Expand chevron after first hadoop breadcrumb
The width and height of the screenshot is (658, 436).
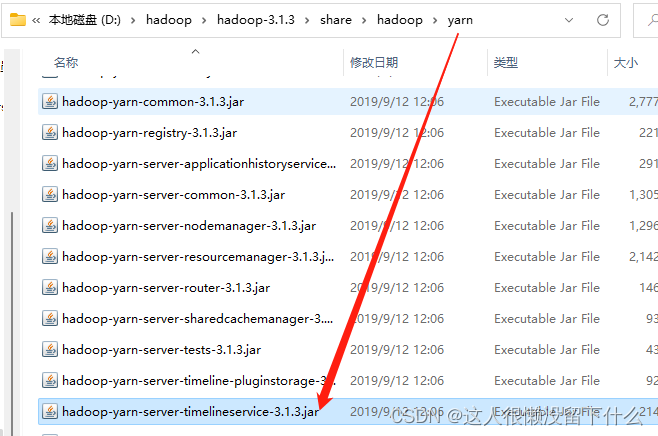pyautogui.click(x=204, y=20)
